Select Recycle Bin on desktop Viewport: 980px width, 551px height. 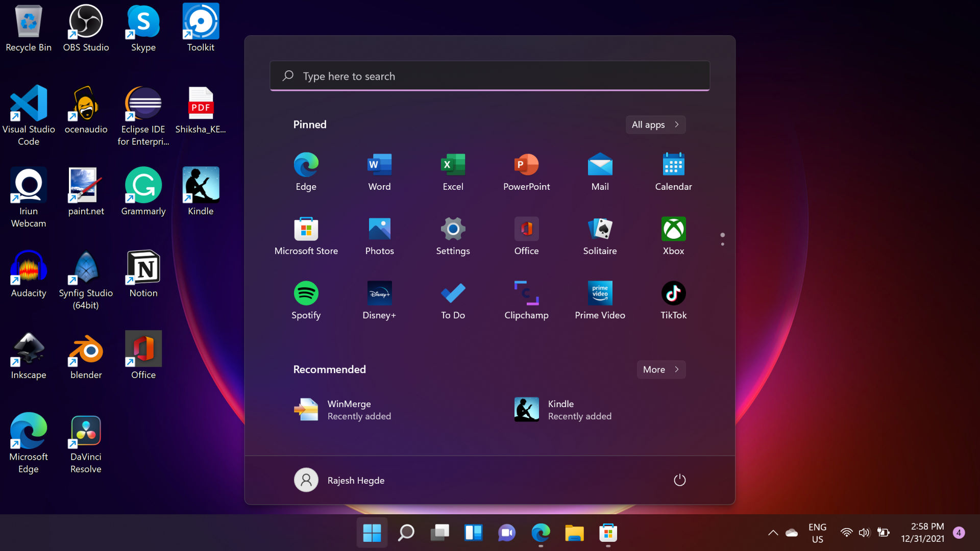coord(29,29)
